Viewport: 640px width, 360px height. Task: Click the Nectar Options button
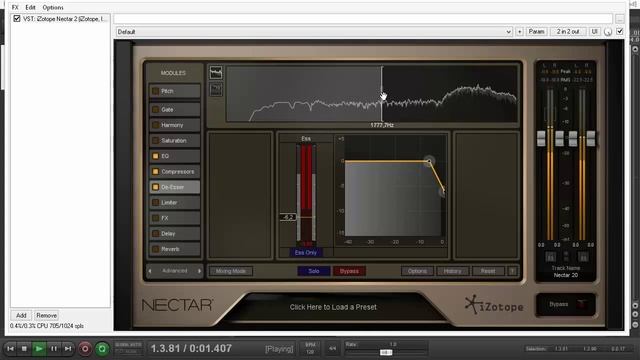pyautogui.click(x=417, y=271)
